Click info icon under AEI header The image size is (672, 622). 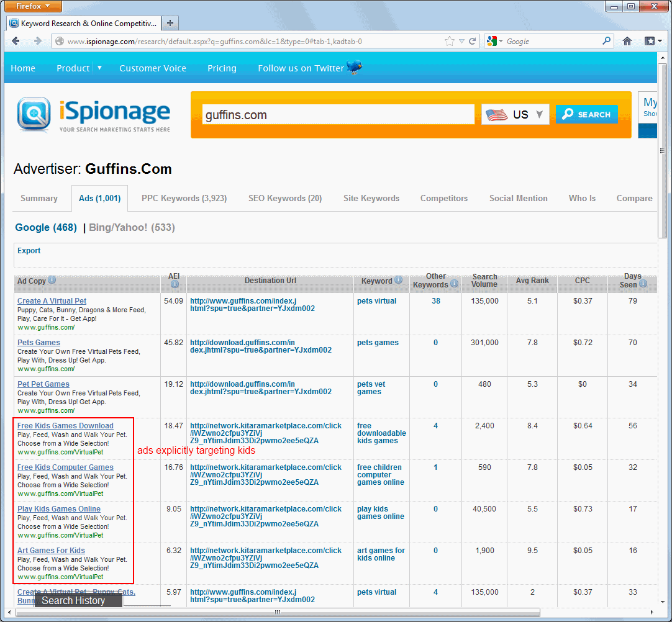coord(175,284)
